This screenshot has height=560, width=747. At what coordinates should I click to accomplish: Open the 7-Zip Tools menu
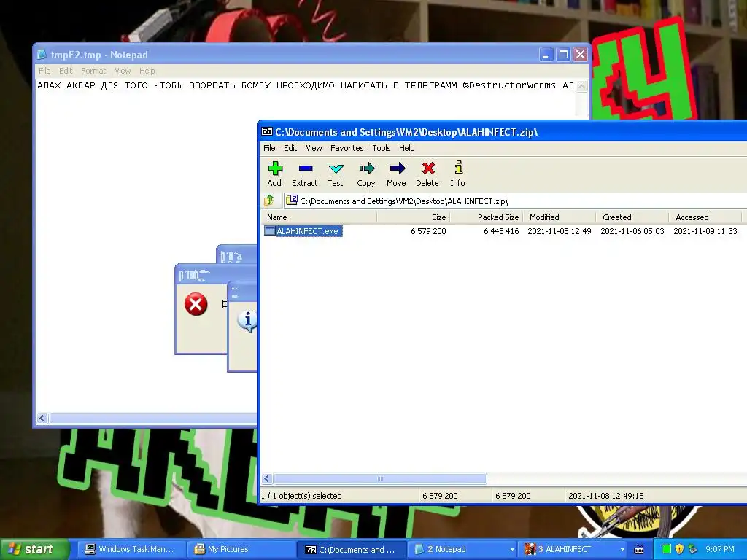[x=381, y=148]
